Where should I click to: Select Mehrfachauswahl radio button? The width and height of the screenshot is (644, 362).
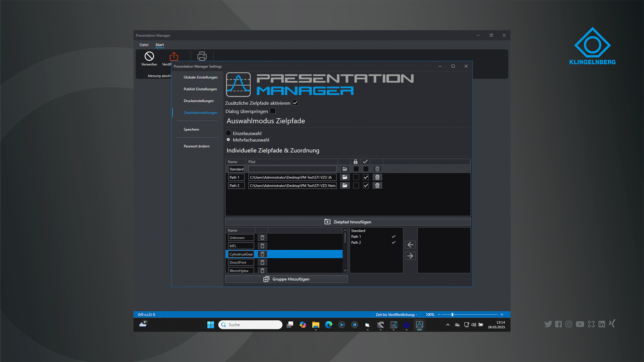pos(228,140)
